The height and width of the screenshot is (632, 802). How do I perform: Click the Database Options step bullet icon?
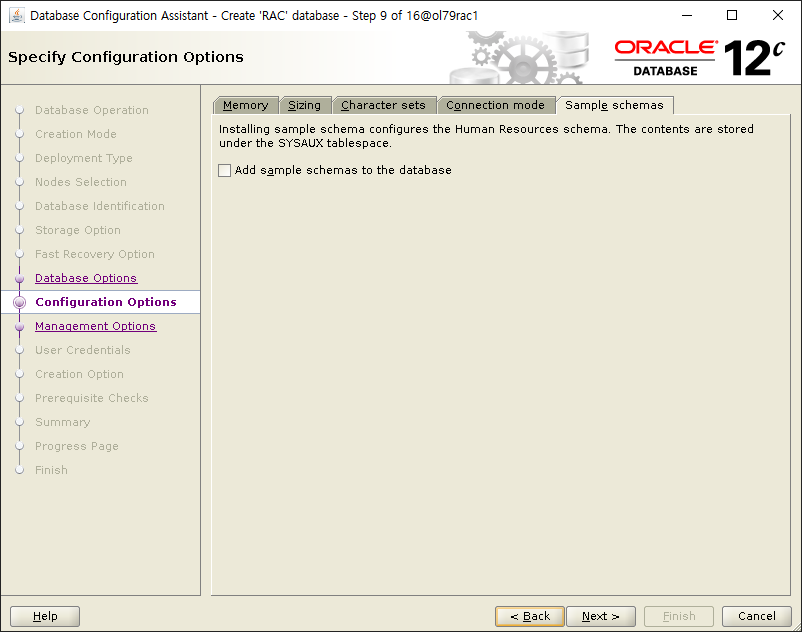19,279
